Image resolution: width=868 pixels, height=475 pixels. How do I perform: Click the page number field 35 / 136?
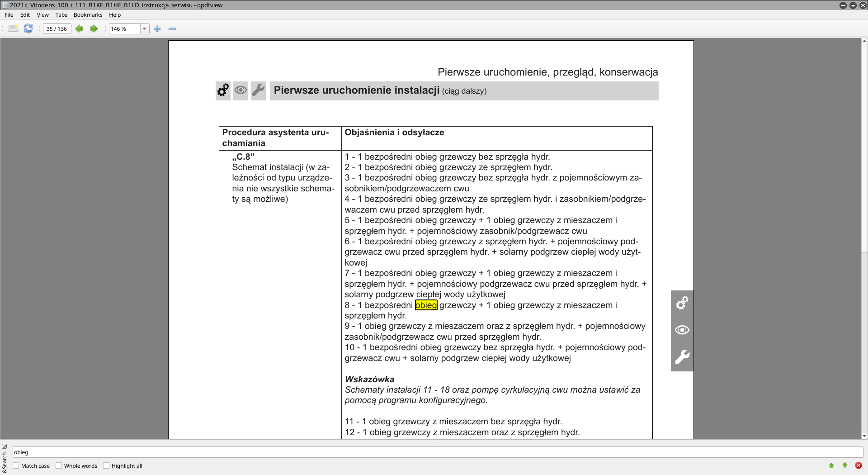pos(57,28)
